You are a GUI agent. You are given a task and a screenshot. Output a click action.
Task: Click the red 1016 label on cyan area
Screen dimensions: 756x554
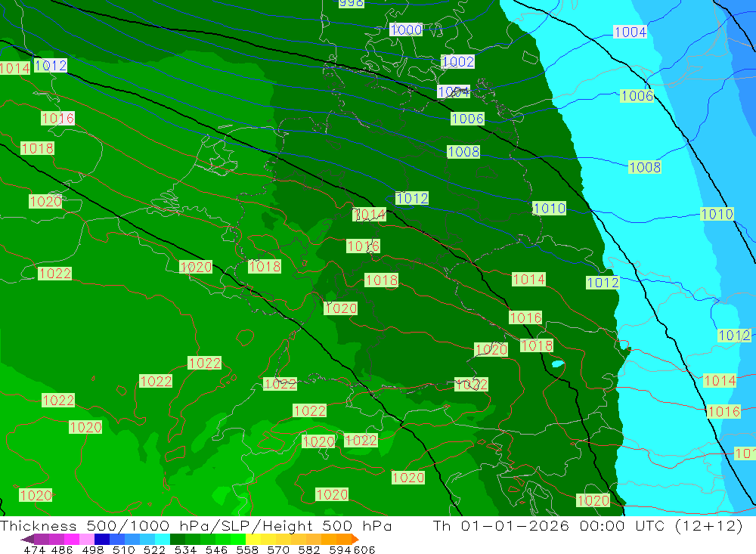tap(723, 411)
